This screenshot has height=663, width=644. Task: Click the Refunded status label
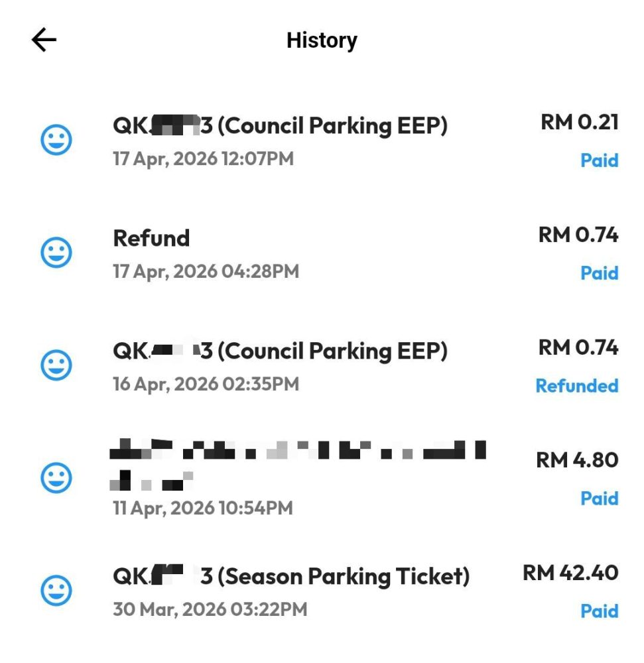coord(576,386)
